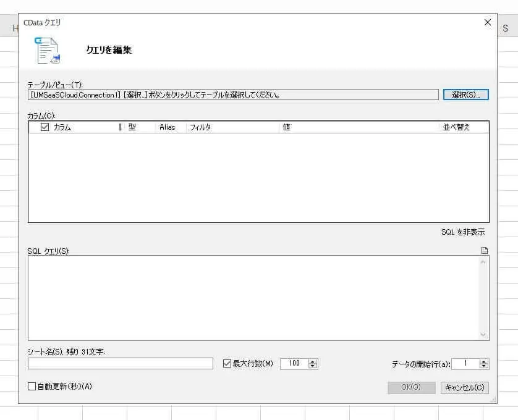
Task: Click the 最大行数 number field showing 100
Action: pos(294,364)
